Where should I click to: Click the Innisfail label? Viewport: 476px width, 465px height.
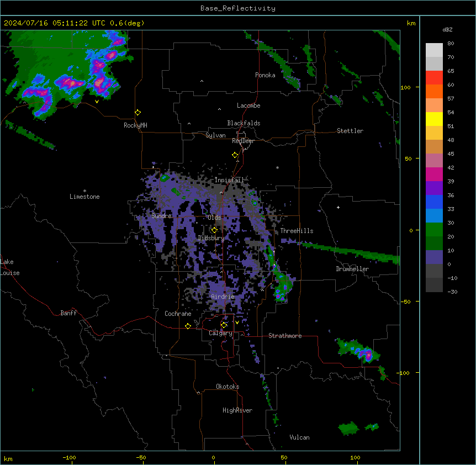click(x=229, y=180)
